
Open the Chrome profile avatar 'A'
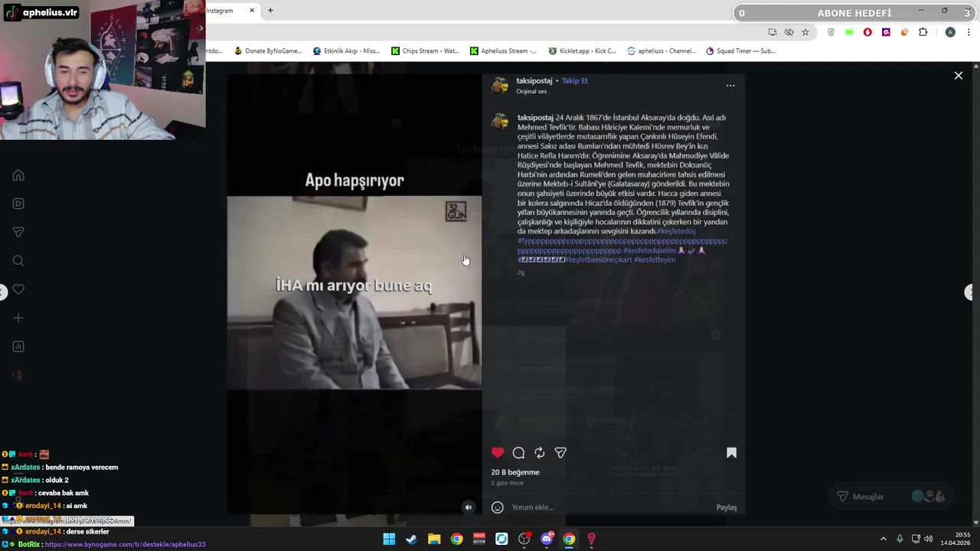click(x=950, y=32)
